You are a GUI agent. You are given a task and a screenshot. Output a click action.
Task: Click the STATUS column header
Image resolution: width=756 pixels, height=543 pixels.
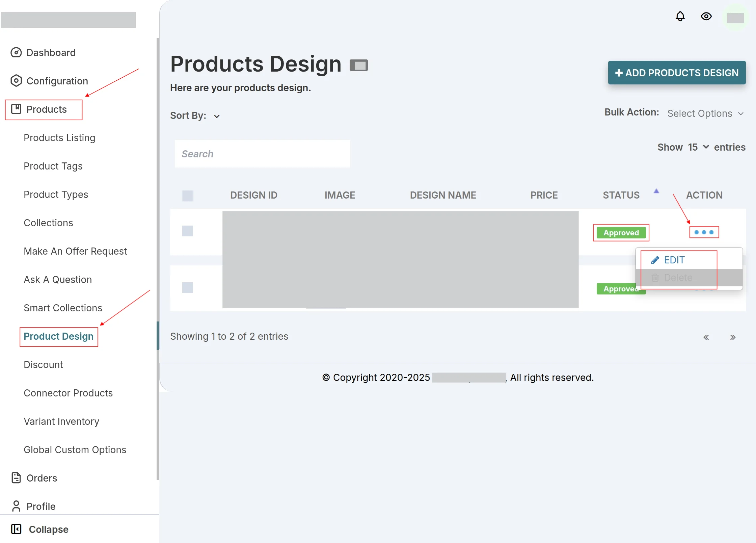(x=621, y=195)
